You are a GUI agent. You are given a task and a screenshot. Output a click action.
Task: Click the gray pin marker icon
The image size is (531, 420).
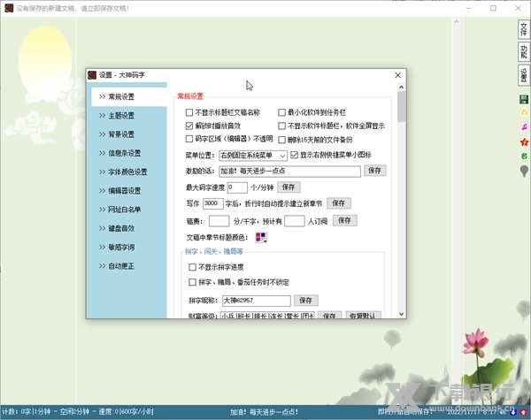524,171
